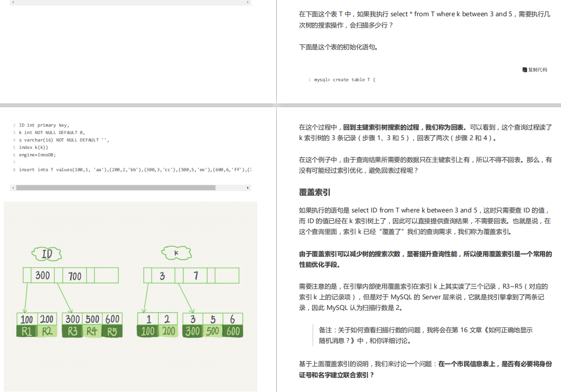The width and height of the screenshot is (561, 392).
Task: Select the code line "index k(k))"
Action: pos(33,148)
